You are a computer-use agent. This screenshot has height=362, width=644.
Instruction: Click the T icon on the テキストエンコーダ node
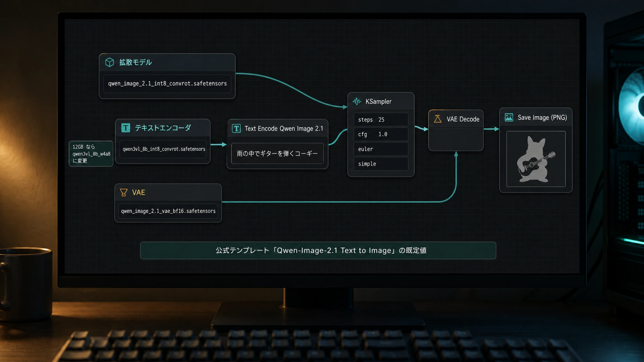pos(126,128)
